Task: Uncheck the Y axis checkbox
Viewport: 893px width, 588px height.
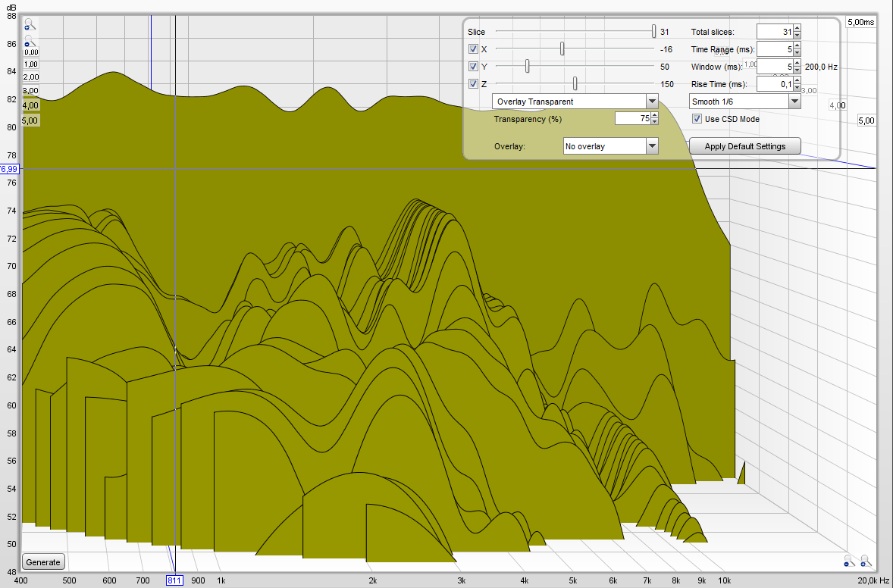Action: pos(473,67)
